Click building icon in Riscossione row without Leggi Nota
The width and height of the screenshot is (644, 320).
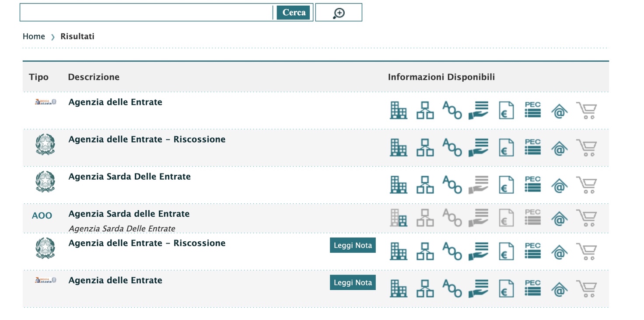399,148
